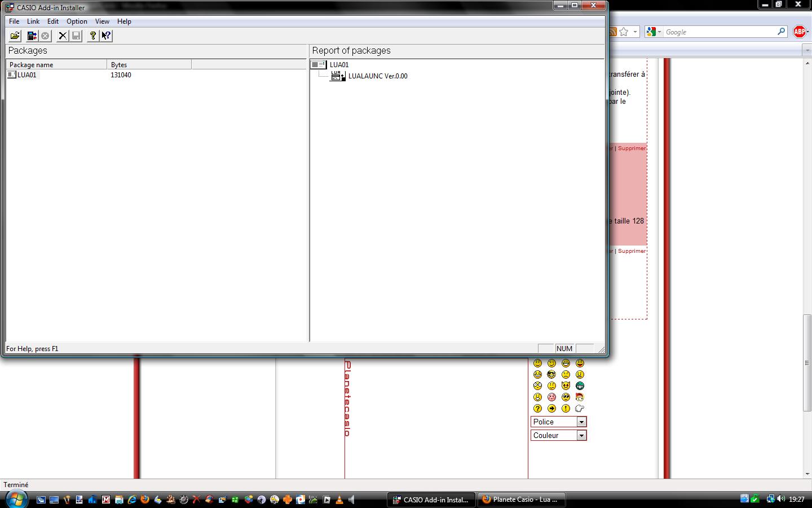This screenshot has height=508, width=812.
Task: Open the File menu
Action: [x=14, y=21]
